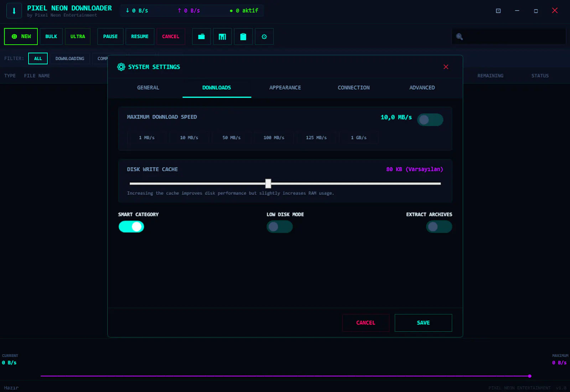This screenshot has width=570, height=392.
Task: Click the TYPE column header
Action: [10, 76]
